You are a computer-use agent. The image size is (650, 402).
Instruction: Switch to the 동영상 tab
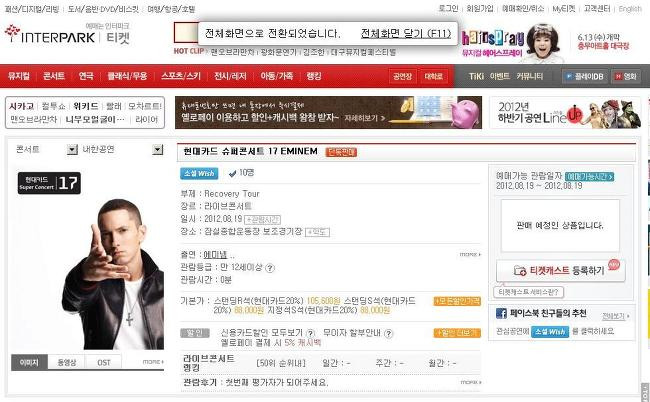point(66,362)
